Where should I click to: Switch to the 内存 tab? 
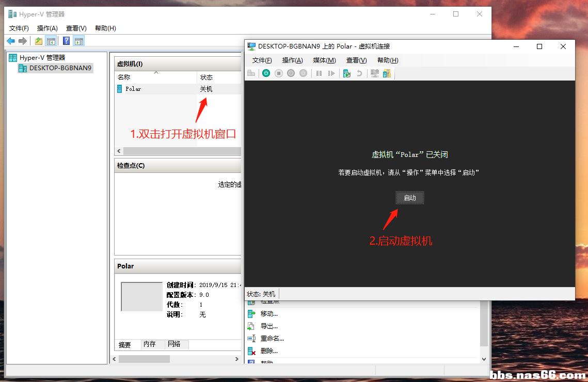pos(150,344)
